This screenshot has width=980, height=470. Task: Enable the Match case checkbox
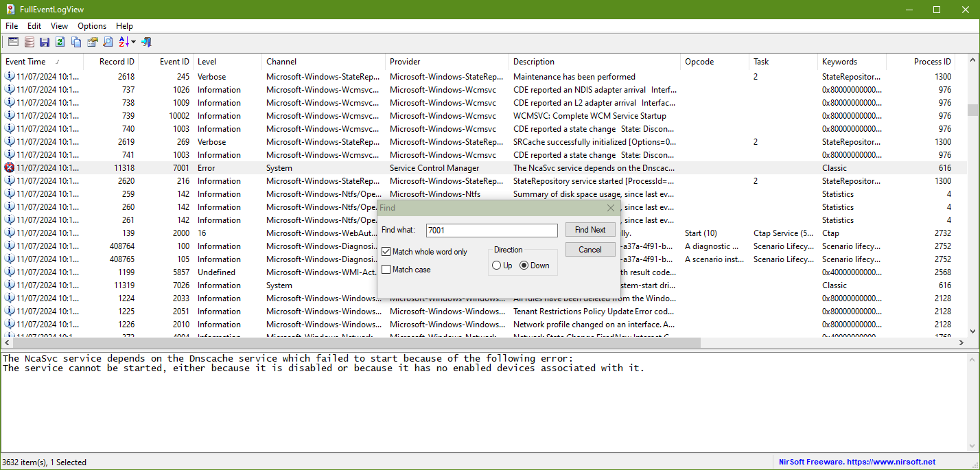(x=386, y=270)
